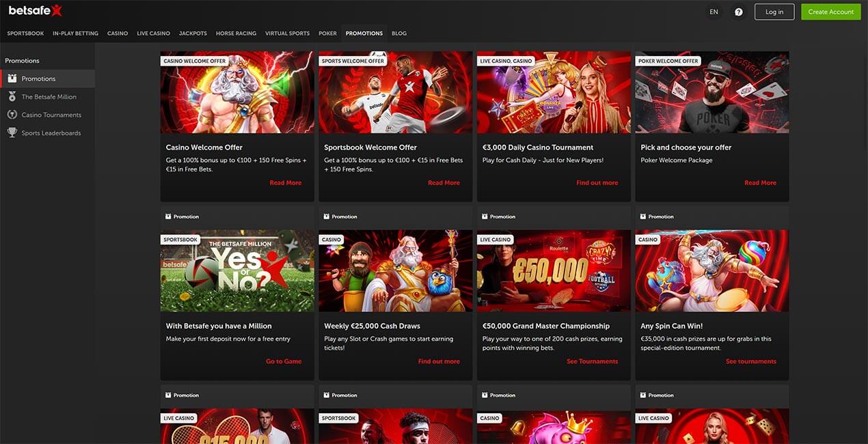Screen dimensions: 868x444
Task: Open the Poker Welcome Offer image
Action: click(x=712, y=92)
